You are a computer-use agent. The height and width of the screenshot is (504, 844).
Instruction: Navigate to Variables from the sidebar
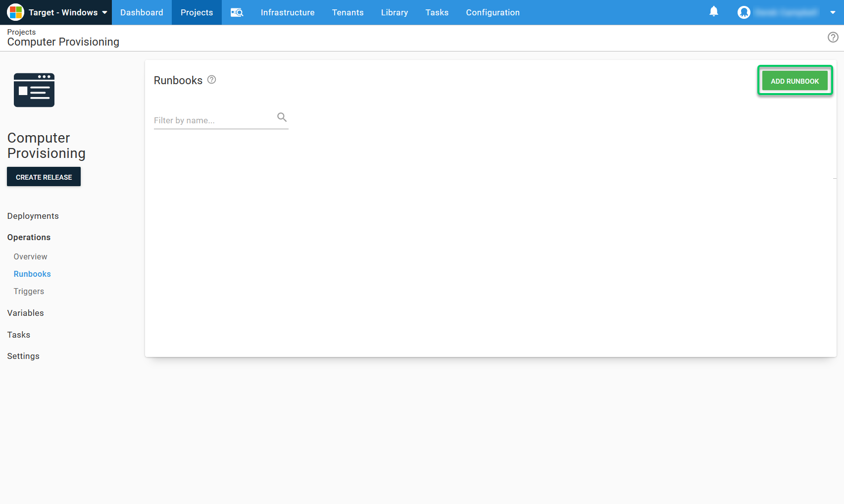[25, 313]
